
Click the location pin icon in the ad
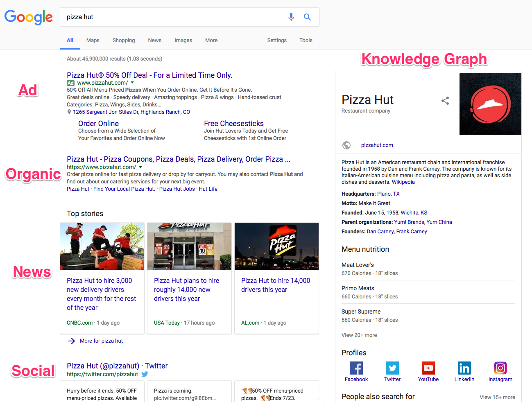[69, 111]
